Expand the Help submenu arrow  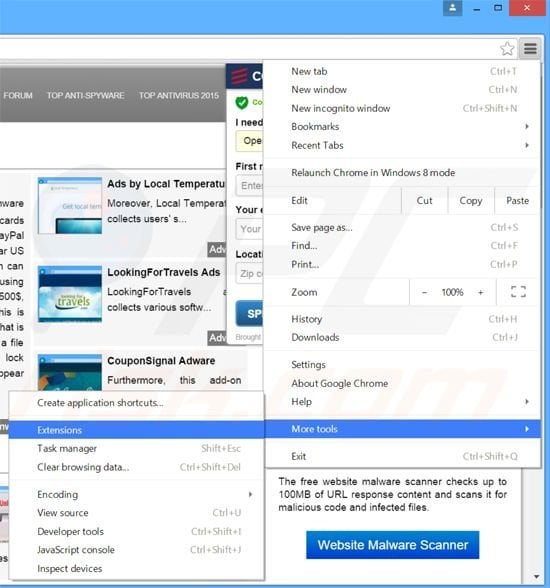click(527, 402)
